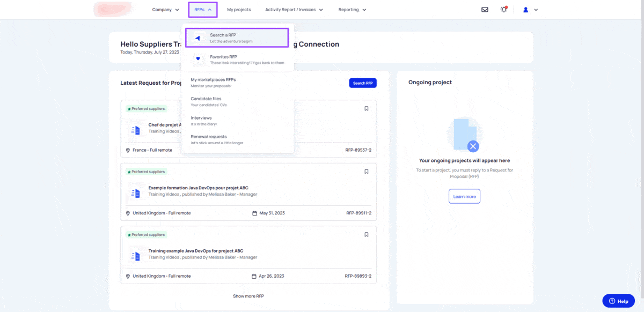The height and width of the screenshot is (312, 644).
Task: Bookmark the Chef de projet RFP
Action: coord(367,108)
